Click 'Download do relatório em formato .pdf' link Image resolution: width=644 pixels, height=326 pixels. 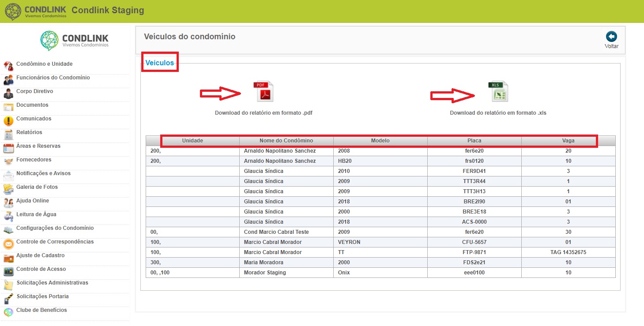pos(264,113)
